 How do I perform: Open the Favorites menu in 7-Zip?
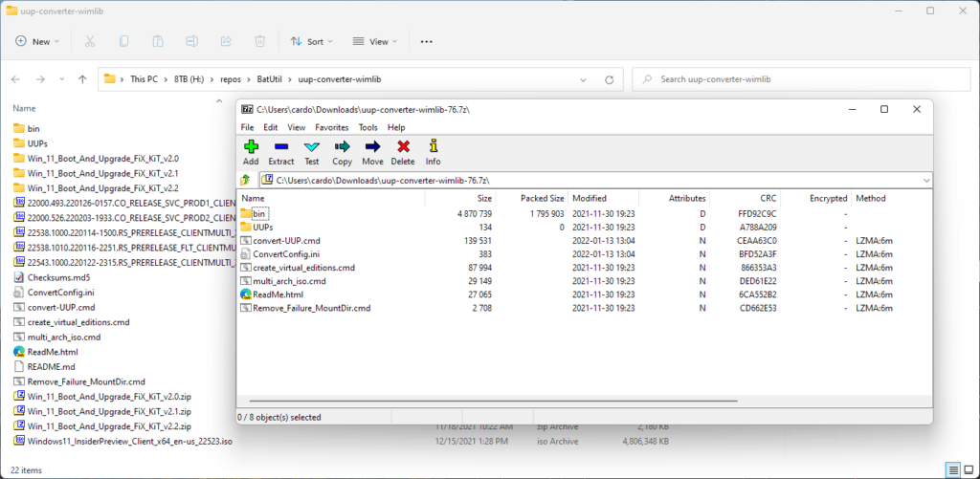[332, 127]
